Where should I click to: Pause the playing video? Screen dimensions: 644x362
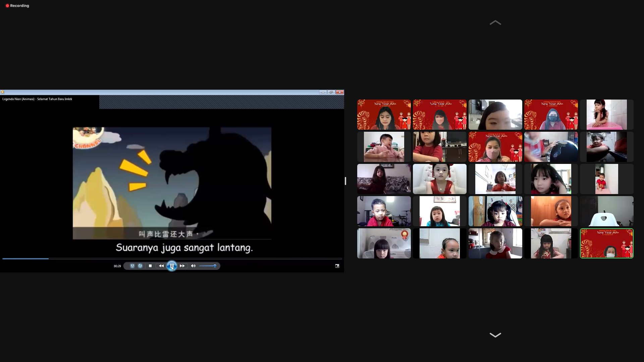pyautogui.click(x=172, y=266)
